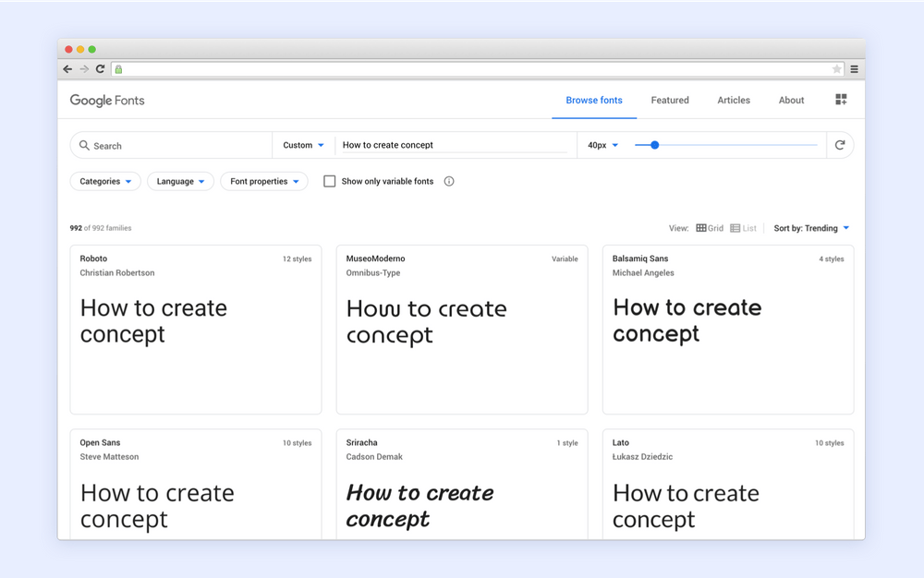Open the Custom preview type dropdown

coord(303,145)
